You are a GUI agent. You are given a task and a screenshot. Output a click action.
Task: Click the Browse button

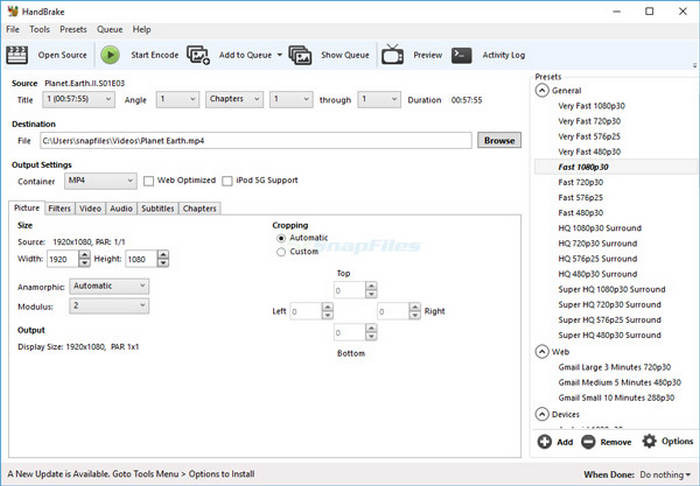(499, 141)
